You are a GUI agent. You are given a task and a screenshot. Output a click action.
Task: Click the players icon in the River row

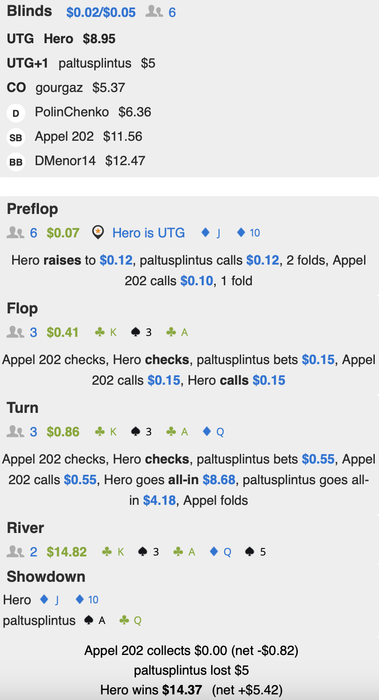[x=16, y=552]
